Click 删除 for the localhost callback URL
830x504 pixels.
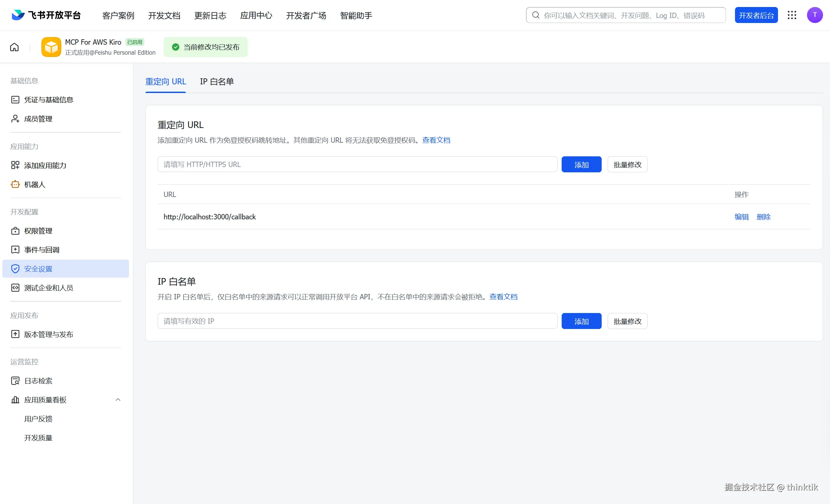[763, 217]
